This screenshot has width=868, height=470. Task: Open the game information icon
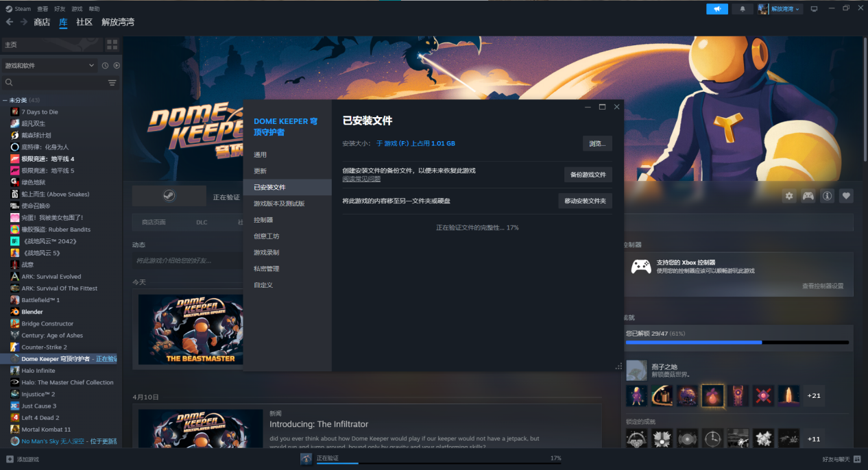coord(828,196)
